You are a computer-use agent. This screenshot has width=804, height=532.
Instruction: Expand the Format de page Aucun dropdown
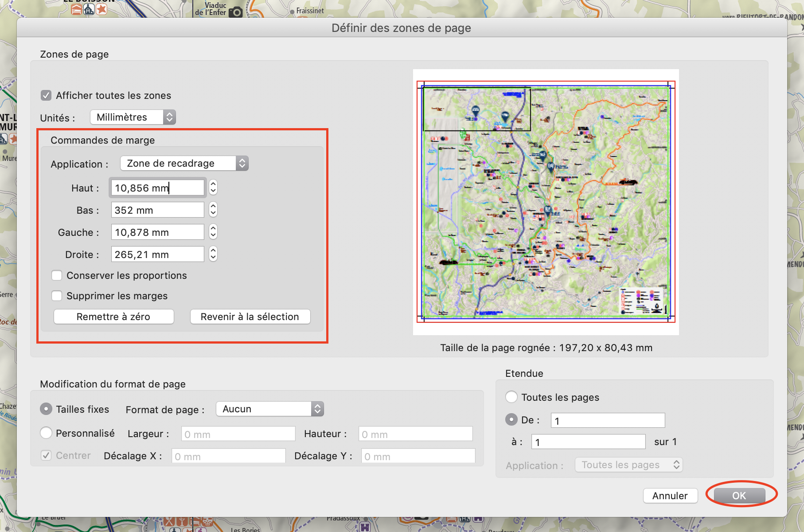point(269,409)
